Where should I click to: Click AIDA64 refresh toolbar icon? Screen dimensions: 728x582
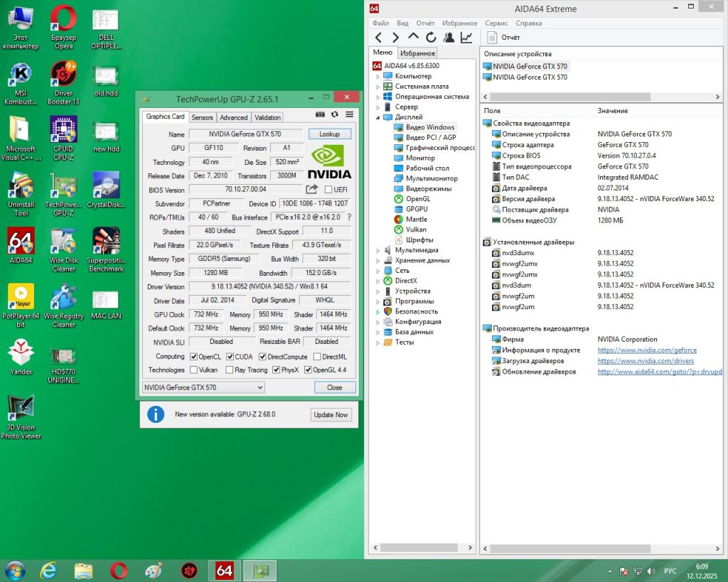click(431, 38)
